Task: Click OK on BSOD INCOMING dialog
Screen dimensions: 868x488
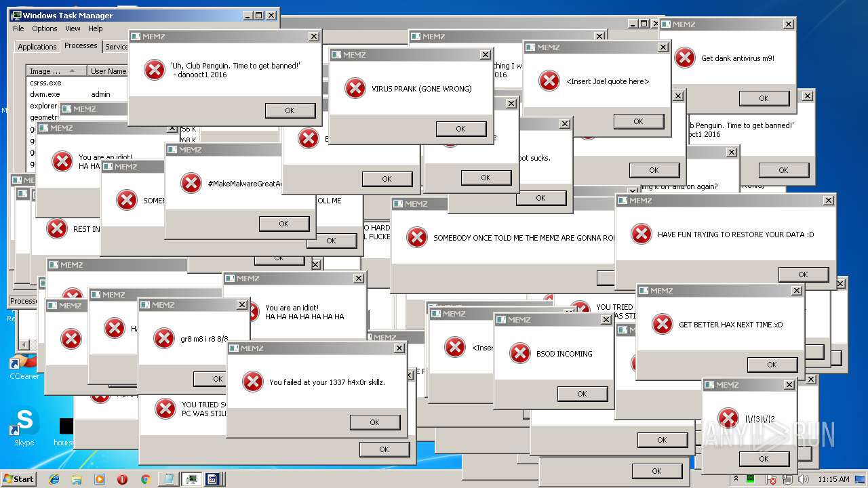Action: [x=583, y=394]
